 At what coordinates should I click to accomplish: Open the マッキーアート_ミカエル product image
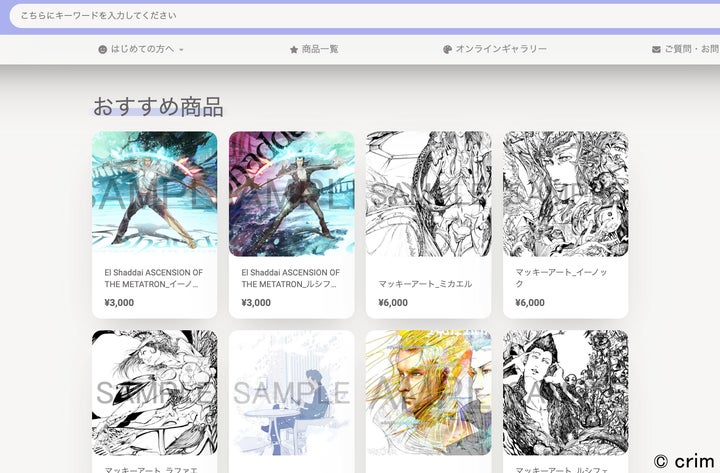coord(428,194)
